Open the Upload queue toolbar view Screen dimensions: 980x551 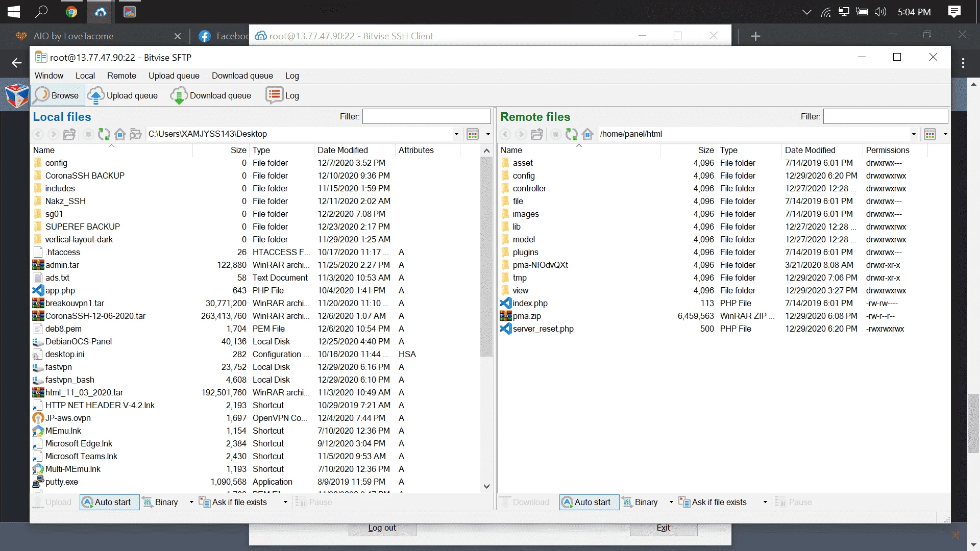pyautogui.click(x=122, y=95)
